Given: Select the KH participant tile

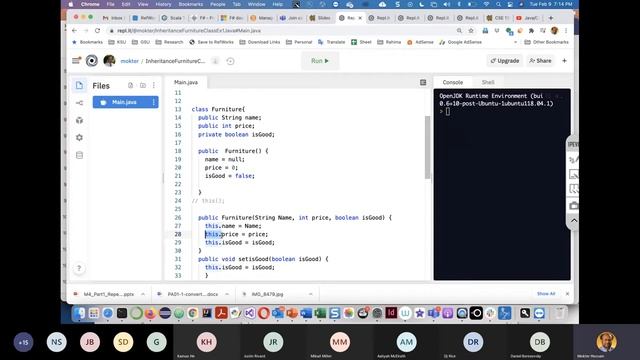Looking at the screenshot, I should pos(207,342).
